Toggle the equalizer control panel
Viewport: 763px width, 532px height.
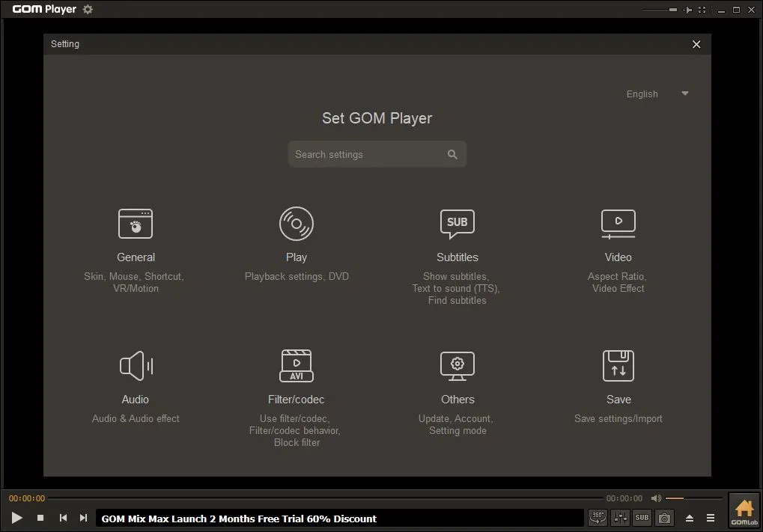pyautogui.click(x=620, y=517)
